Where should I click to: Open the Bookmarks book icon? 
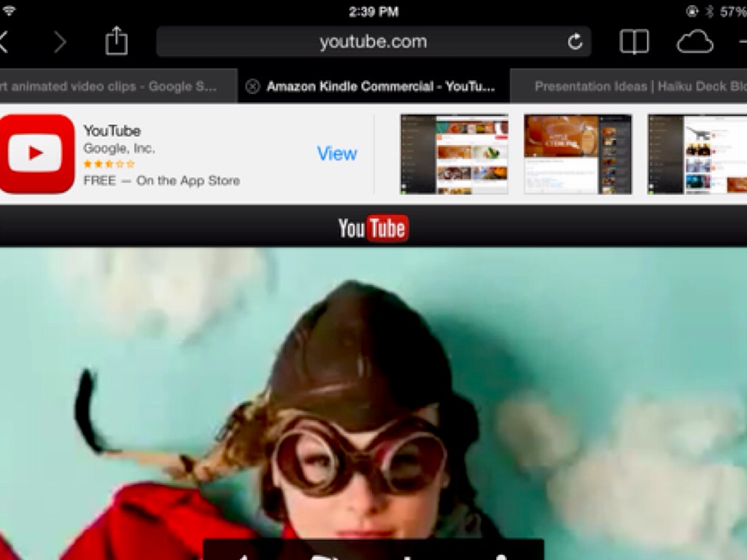click(634, 42)
